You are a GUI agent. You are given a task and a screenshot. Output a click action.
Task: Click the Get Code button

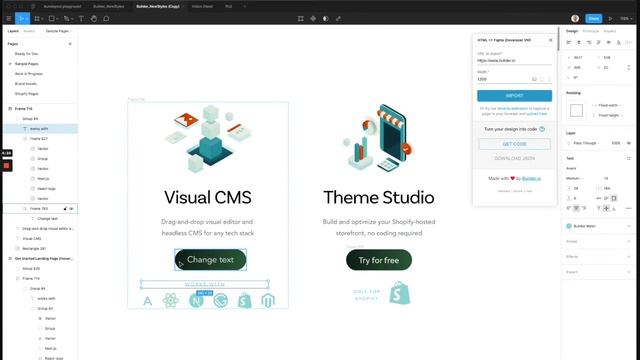[x=514, y=144]
